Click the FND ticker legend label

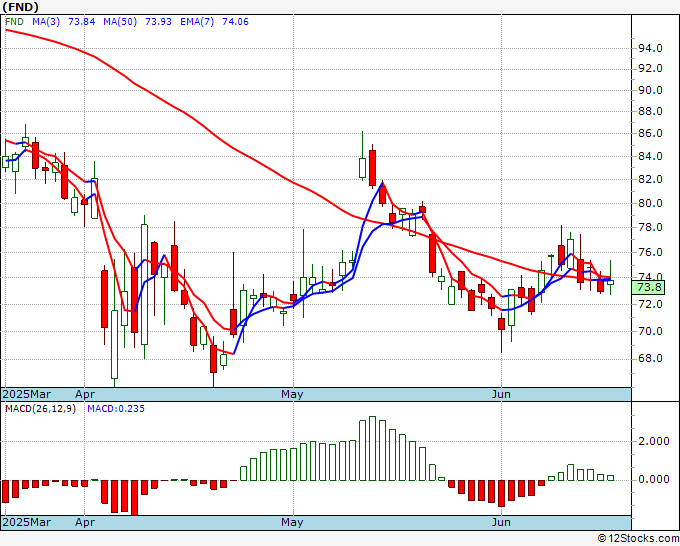tap(14, 22)
